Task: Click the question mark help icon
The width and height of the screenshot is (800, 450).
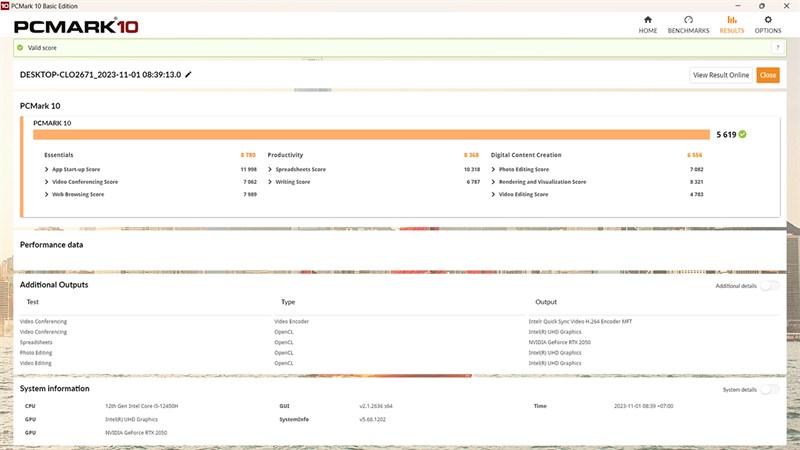Action: coord(777,47)
